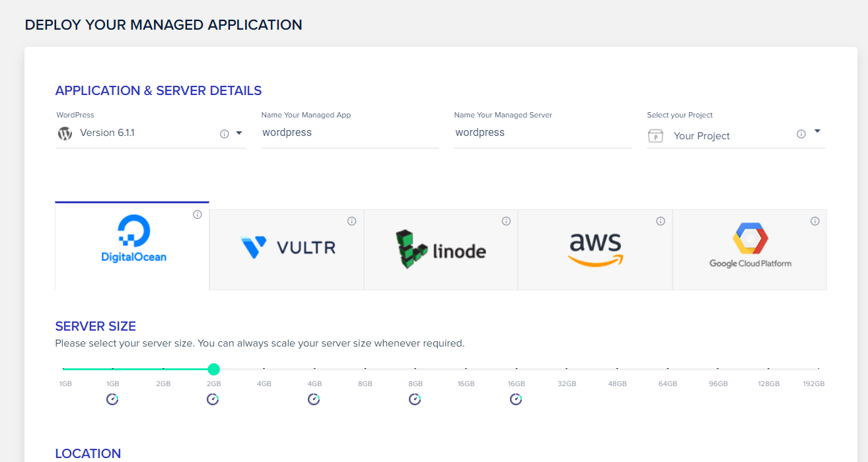Click the green server size slider handle

tap(213, 369)
